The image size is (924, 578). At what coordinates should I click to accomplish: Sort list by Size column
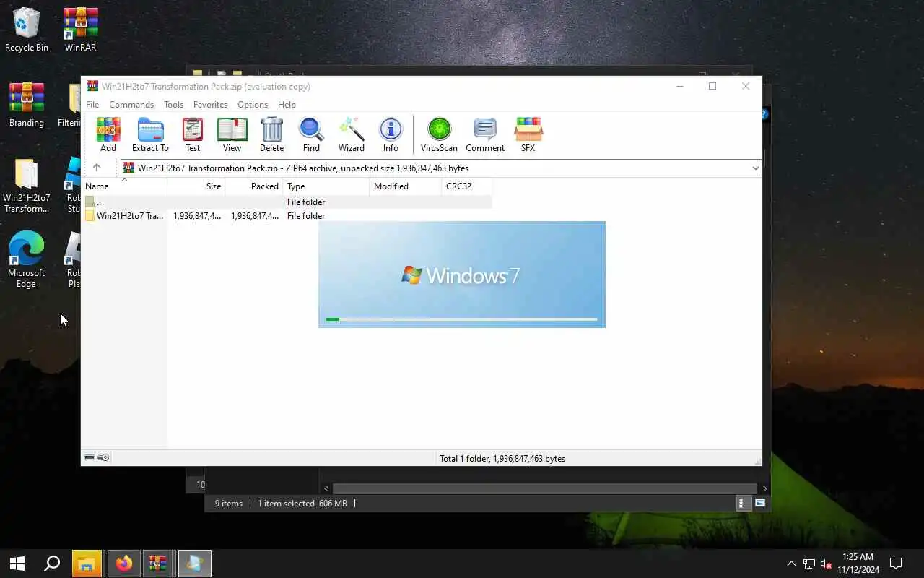coord(196,186)
